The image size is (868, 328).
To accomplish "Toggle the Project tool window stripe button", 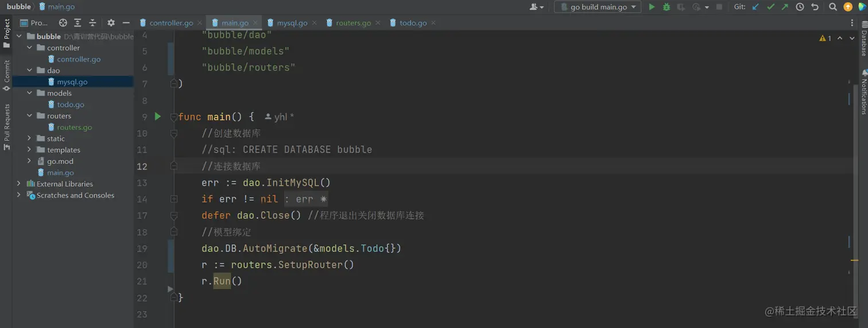I will coord(6,34).
